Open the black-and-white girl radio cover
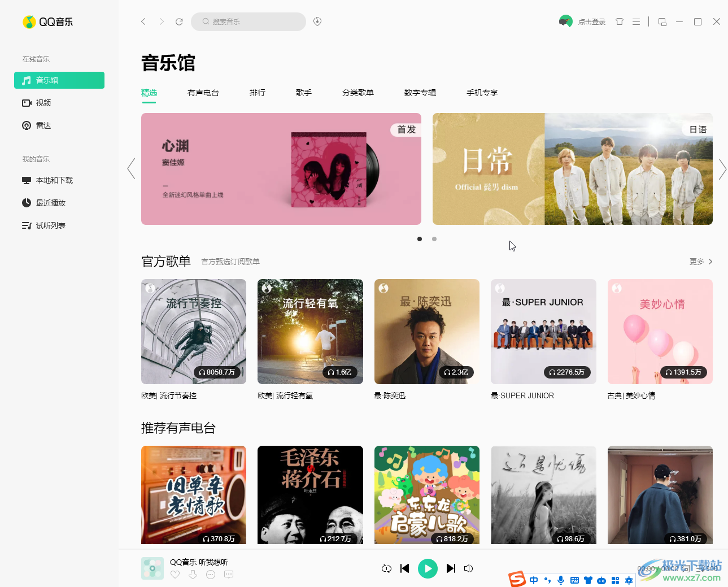This screenshot has height=587, width=728. coord(543,495)
